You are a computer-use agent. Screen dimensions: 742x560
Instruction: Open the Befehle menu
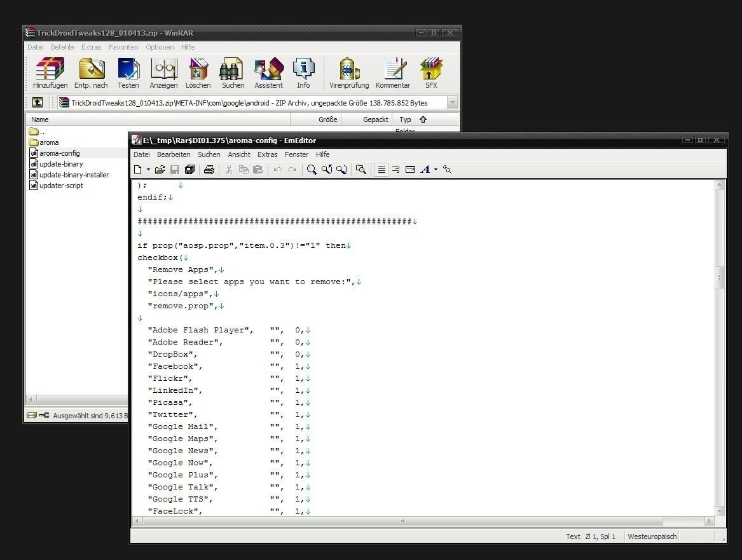point(62,47)
